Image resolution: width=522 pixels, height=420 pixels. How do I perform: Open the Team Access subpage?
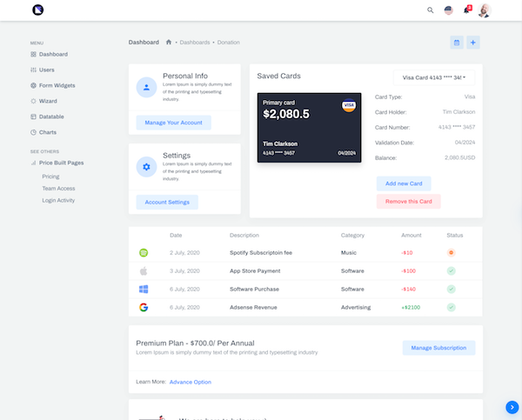click(x=58, y=189)
